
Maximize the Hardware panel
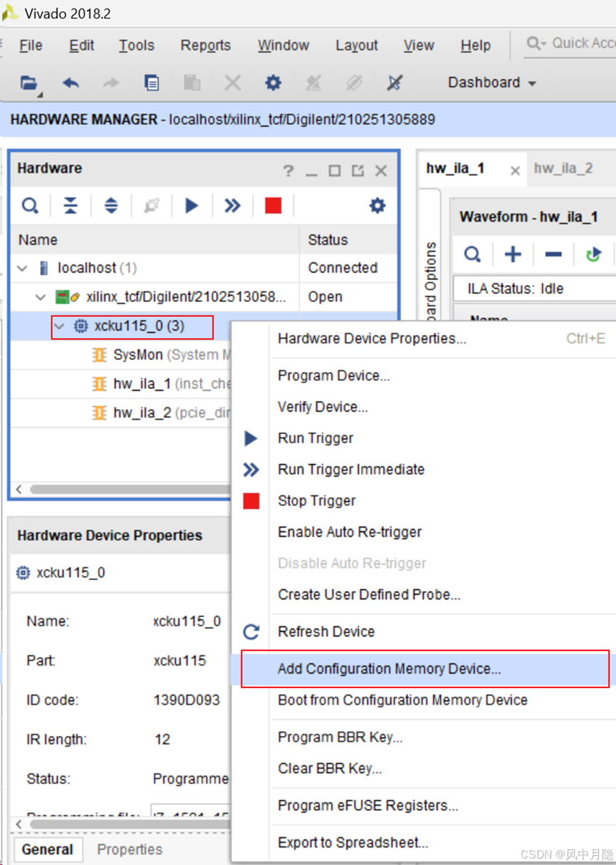point(334,170)
